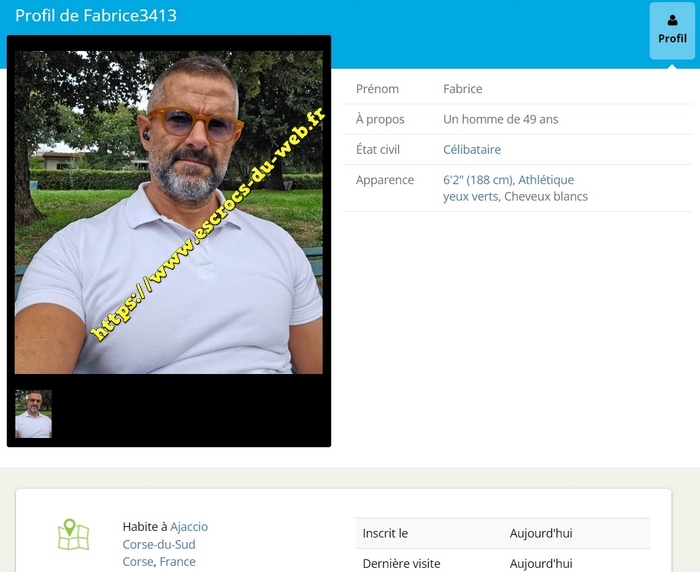
Task: Select the small photo thumbnail below the picture
Action: point(33,414)
